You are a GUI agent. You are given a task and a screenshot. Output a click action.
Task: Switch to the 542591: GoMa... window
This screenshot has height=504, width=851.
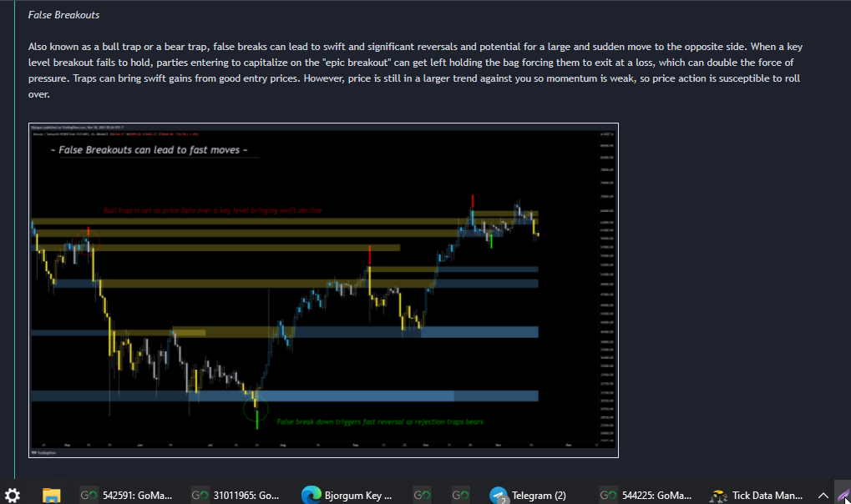tap(126, 495)
